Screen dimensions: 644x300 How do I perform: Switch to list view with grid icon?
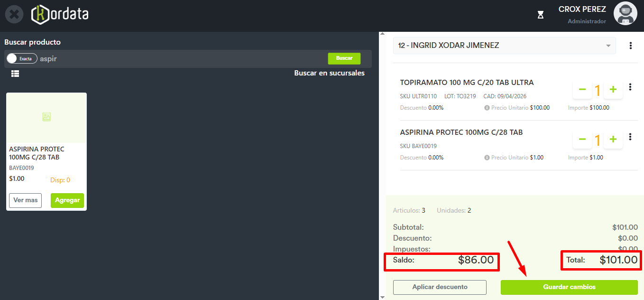[15, 74]
